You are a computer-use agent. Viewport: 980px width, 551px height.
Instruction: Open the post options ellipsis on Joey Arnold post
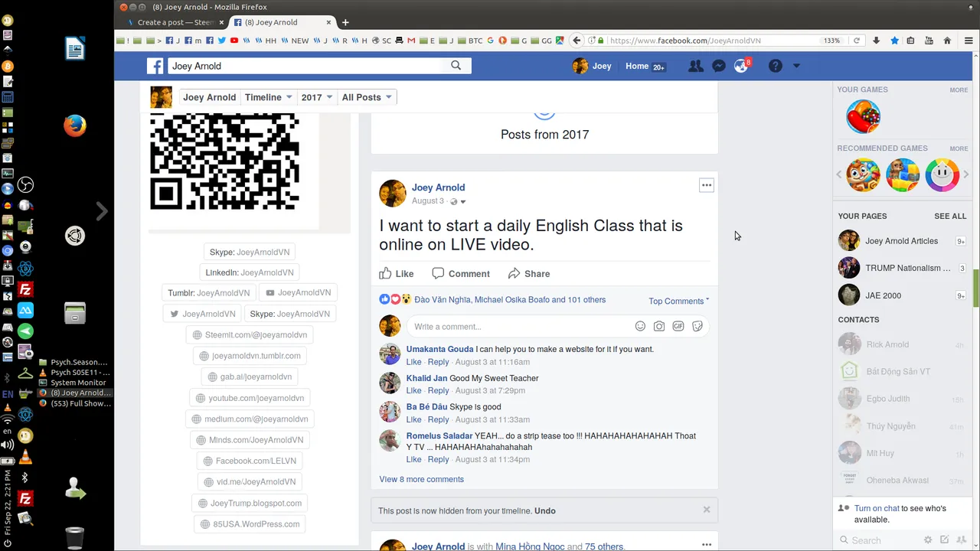pyautogui.click(x=707, y=185)
